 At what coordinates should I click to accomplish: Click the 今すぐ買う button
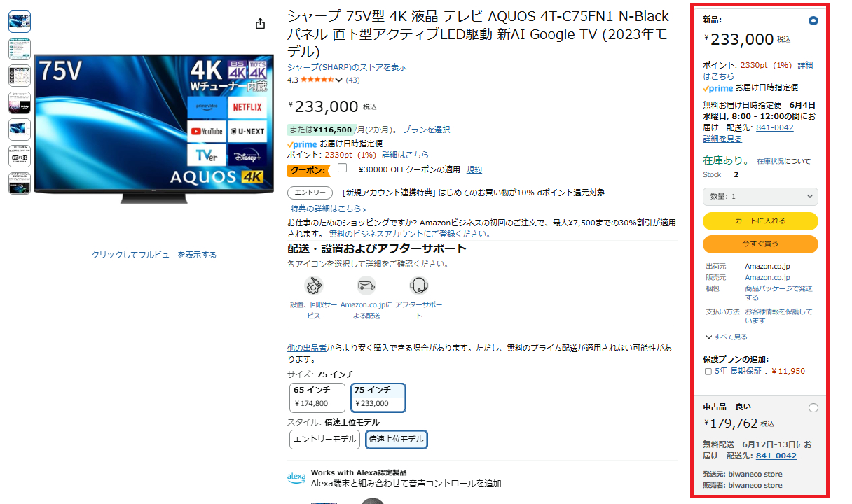[x=760, y=244]
